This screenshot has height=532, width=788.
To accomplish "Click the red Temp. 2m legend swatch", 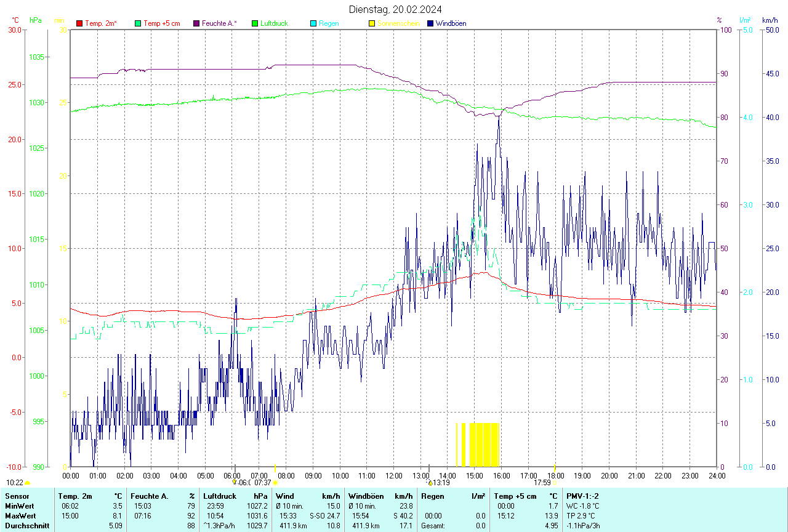I will click(79, 23).
